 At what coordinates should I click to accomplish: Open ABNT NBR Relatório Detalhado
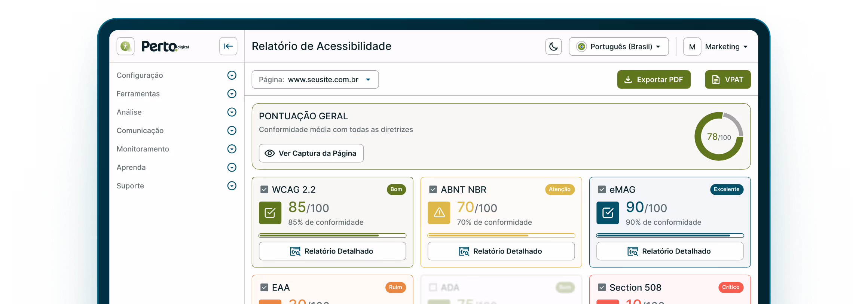(x=501, y=251)
